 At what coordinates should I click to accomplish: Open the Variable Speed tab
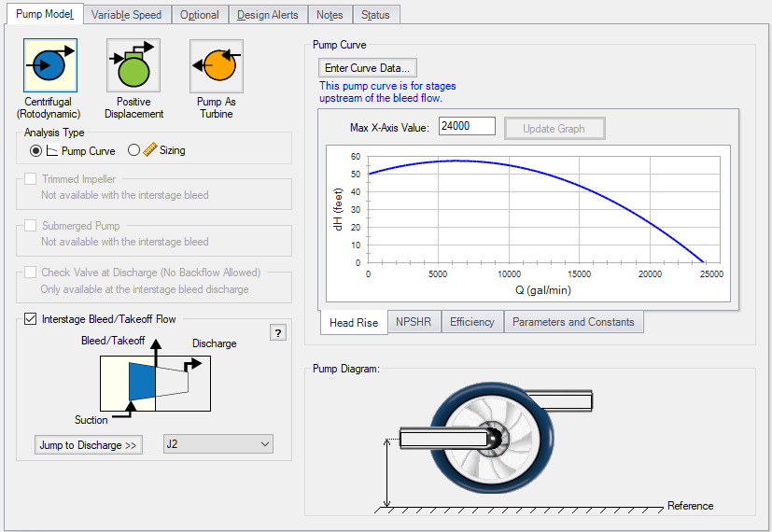coord(127,15)
